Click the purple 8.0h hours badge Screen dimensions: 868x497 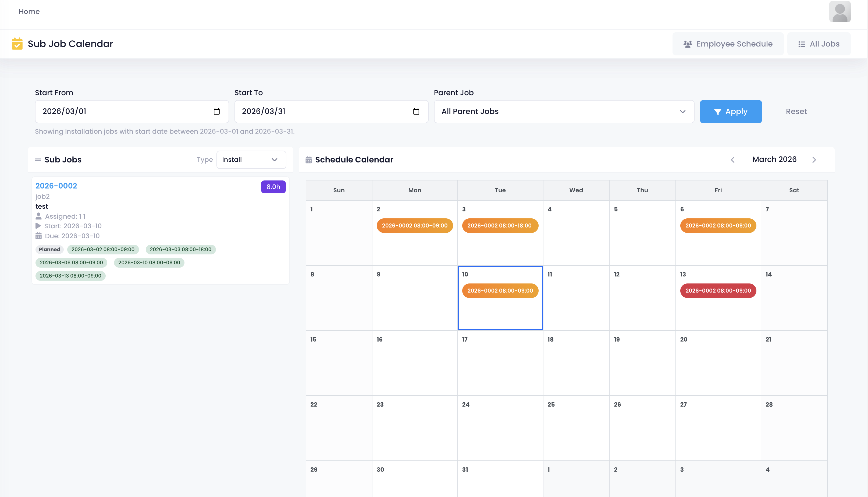[x=273, y=187]
